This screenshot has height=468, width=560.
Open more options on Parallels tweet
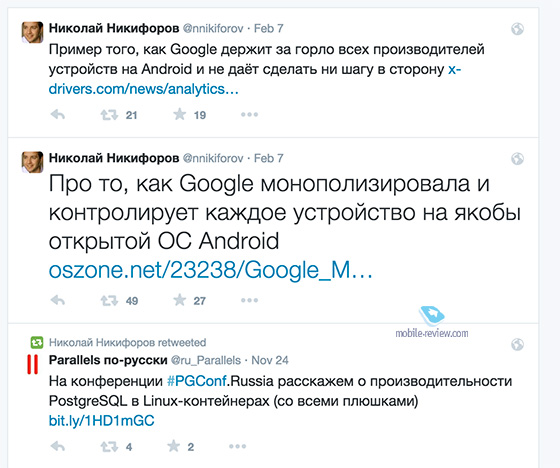(238, 447)
